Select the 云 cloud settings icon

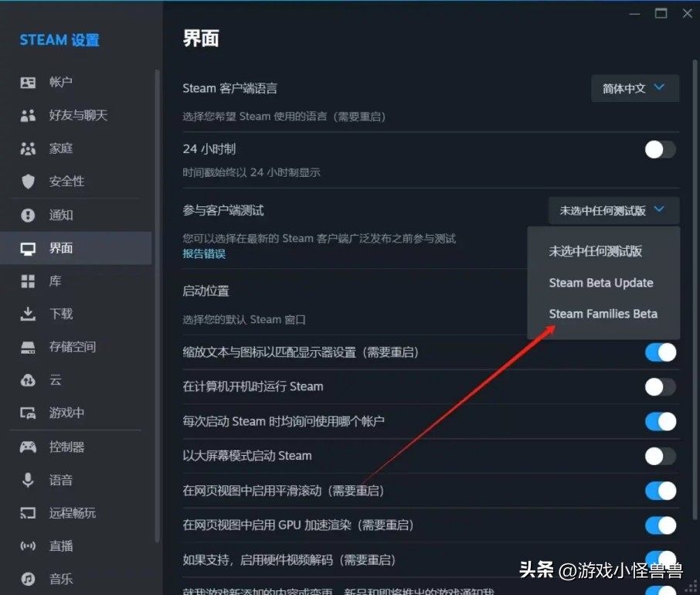27,380
